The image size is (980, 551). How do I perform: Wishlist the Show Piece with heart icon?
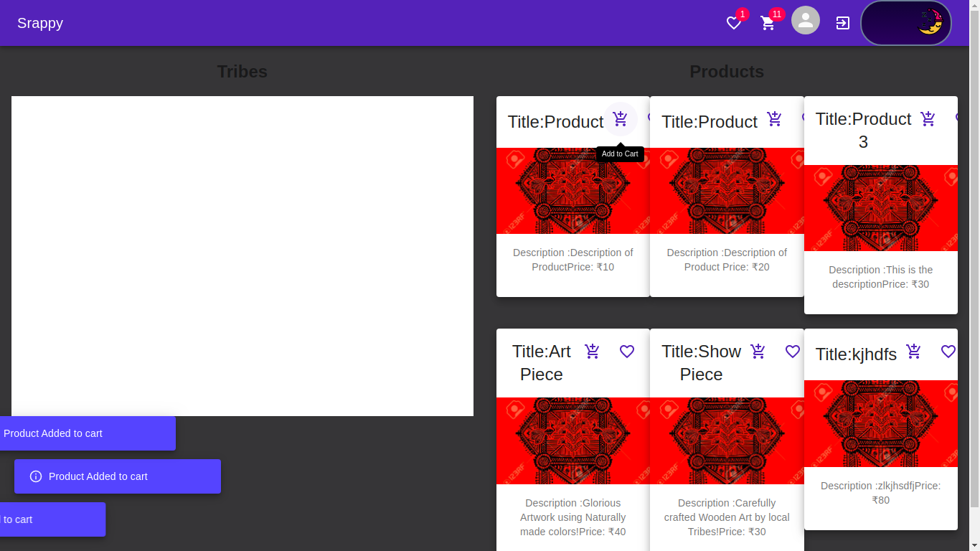pyautogui.click(x=793, y=352)
